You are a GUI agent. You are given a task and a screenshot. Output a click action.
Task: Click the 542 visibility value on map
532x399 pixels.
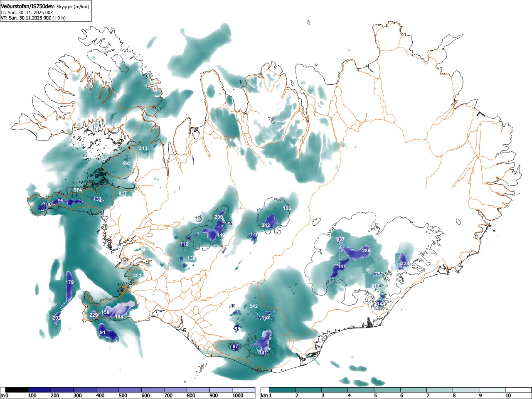click(x=254, y=306)
